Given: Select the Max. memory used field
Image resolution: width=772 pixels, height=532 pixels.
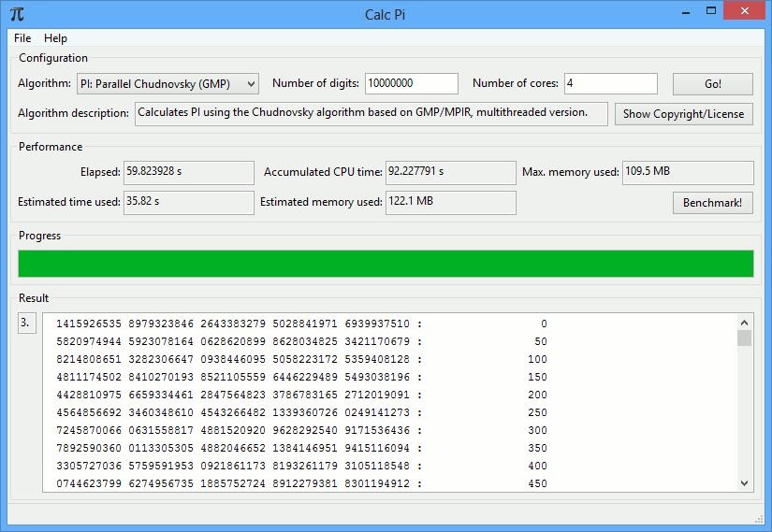Looking at the screenshot, I should (689, 173).
